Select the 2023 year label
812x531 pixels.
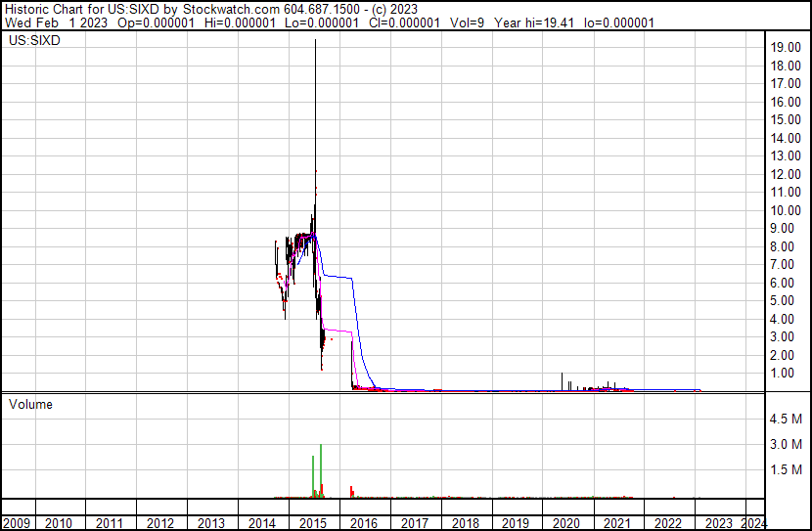[x=719, y=523]
